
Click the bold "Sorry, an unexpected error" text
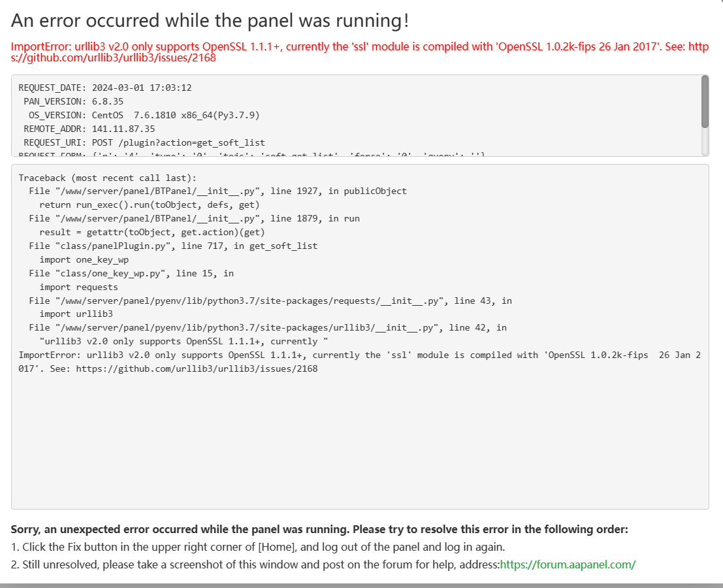[319, 529]
